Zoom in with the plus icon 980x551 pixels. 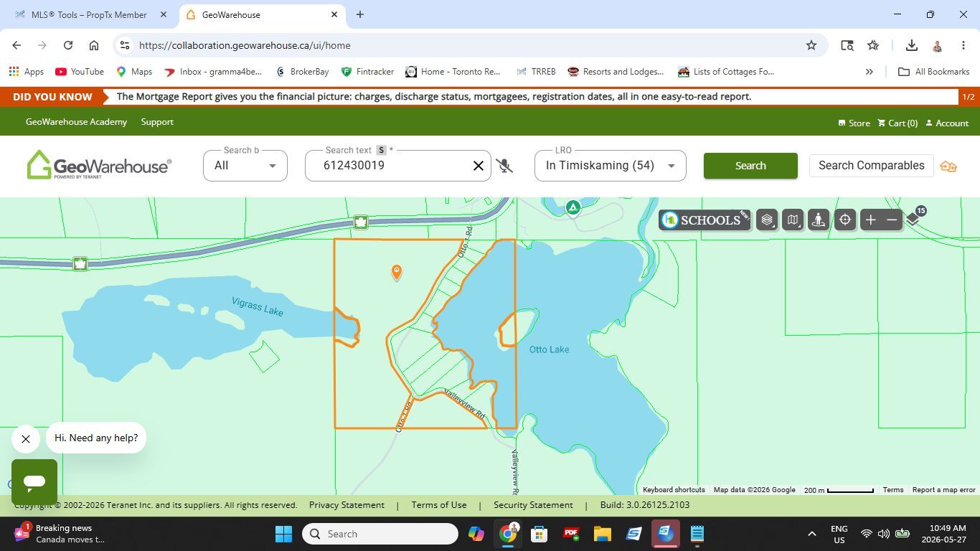(x=870, y=220)
